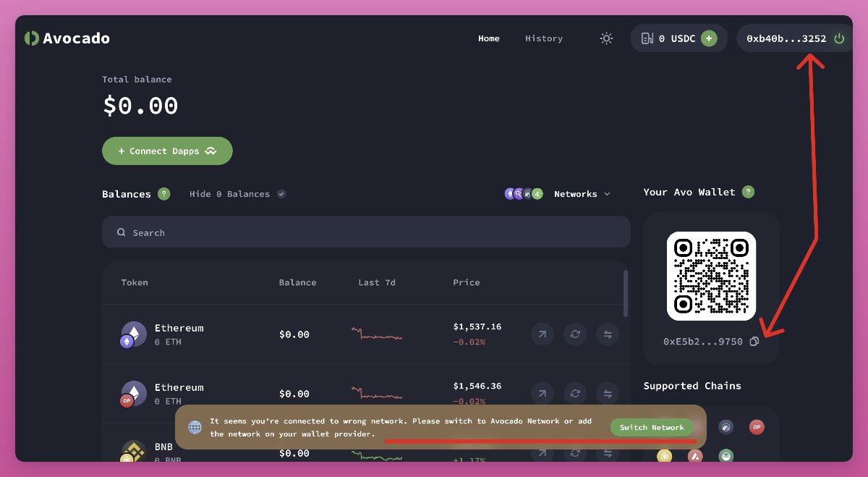Click the Last 7d column header

coord(377,282)
